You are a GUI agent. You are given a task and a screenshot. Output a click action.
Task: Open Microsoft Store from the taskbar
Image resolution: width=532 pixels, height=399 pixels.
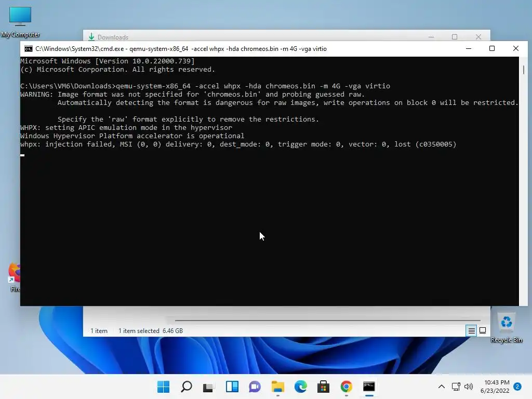tap(323, 387)
